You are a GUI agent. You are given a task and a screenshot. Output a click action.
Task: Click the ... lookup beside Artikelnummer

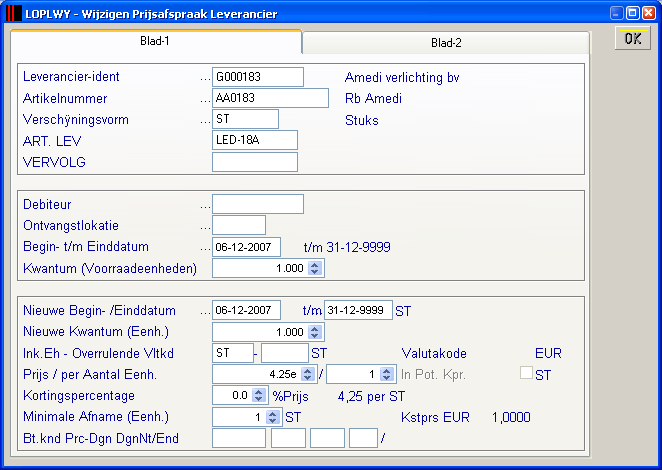205,101
